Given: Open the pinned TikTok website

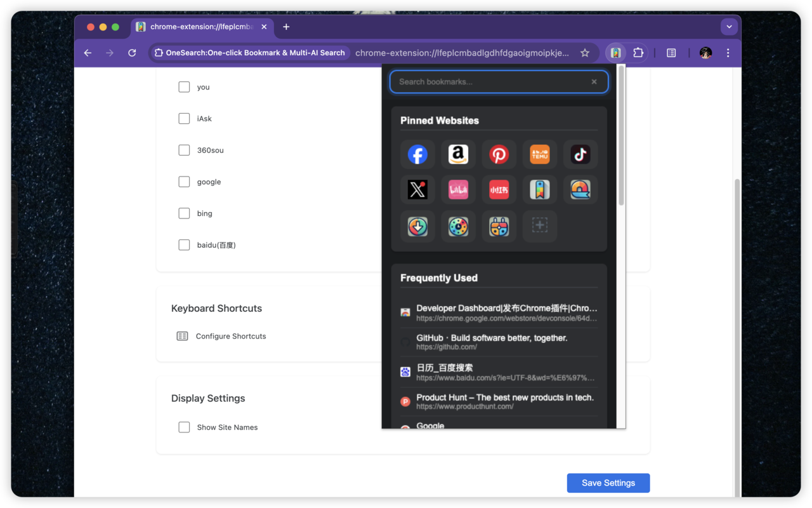Looking at the screenshot, I should tap(580, 154).
